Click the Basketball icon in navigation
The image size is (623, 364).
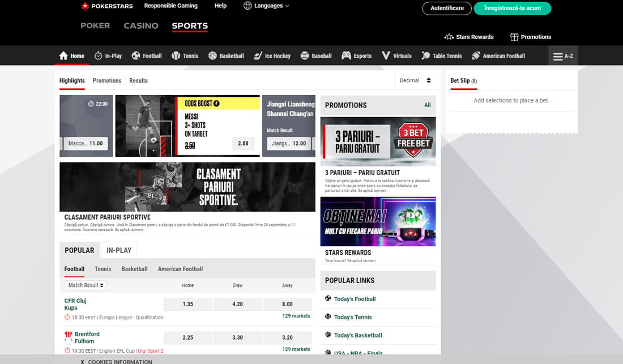pos(212,55)
